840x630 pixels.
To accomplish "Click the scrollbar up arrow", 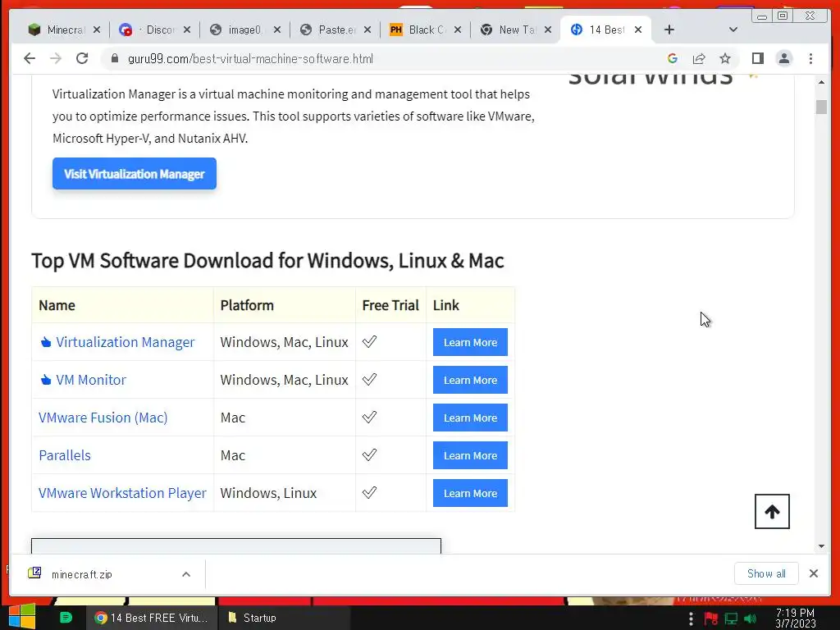I will click(821, 82).
